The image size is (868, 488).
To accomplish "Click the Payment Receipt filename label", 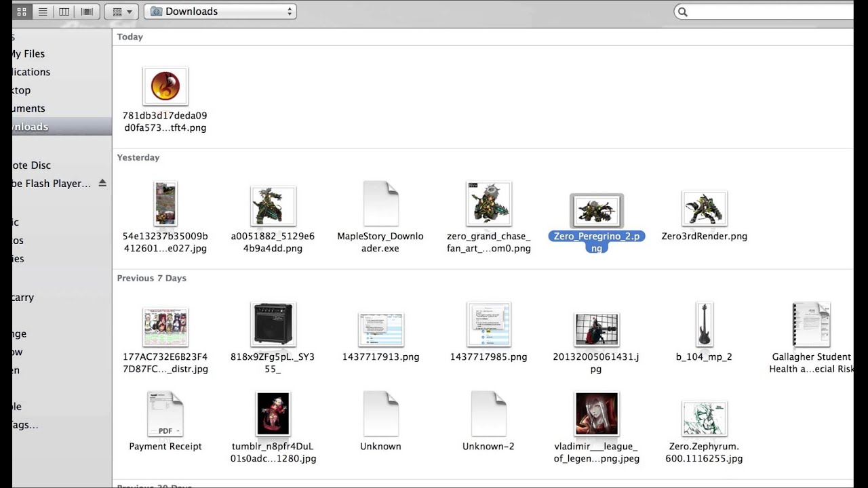I will click(165, 446).
